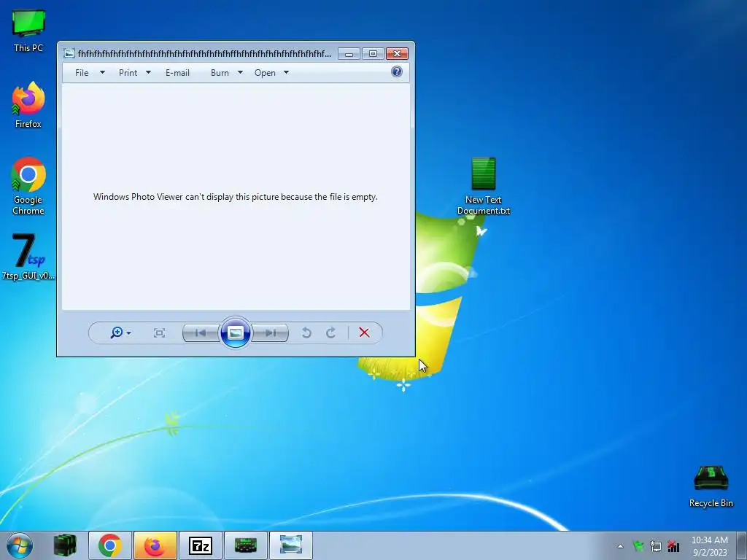Image resolution: width=747 pixels, height=560 pixels.
Task: Open 7-Zip from the taskbar
Action: 200,545
